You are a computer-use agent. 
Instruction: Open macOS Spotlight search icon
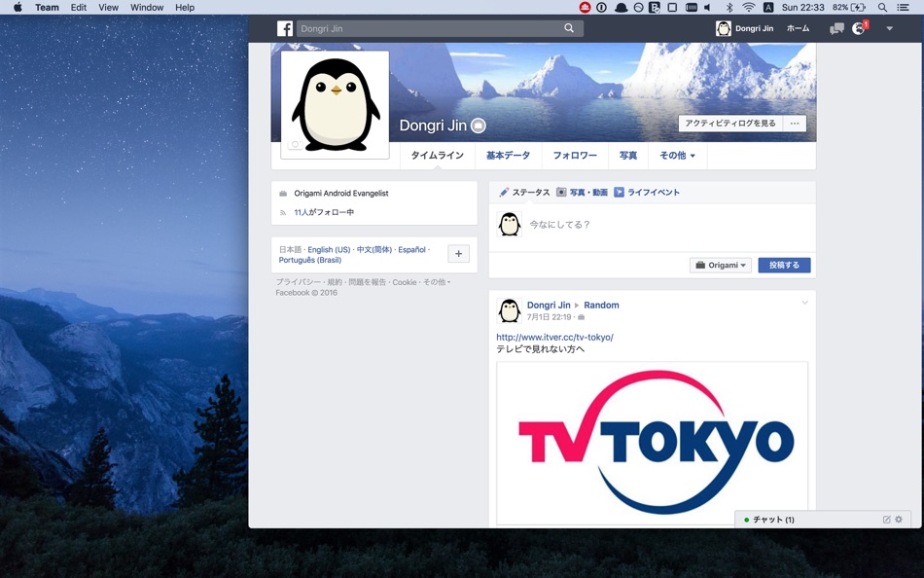point(882,7)
